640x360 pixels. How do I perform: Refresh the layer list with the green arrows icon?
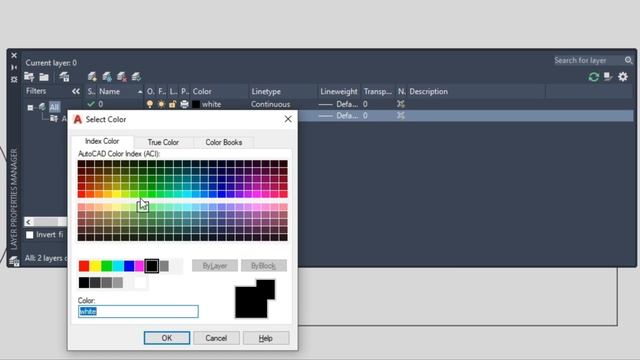pyautogui.click(x=593, y=77)
